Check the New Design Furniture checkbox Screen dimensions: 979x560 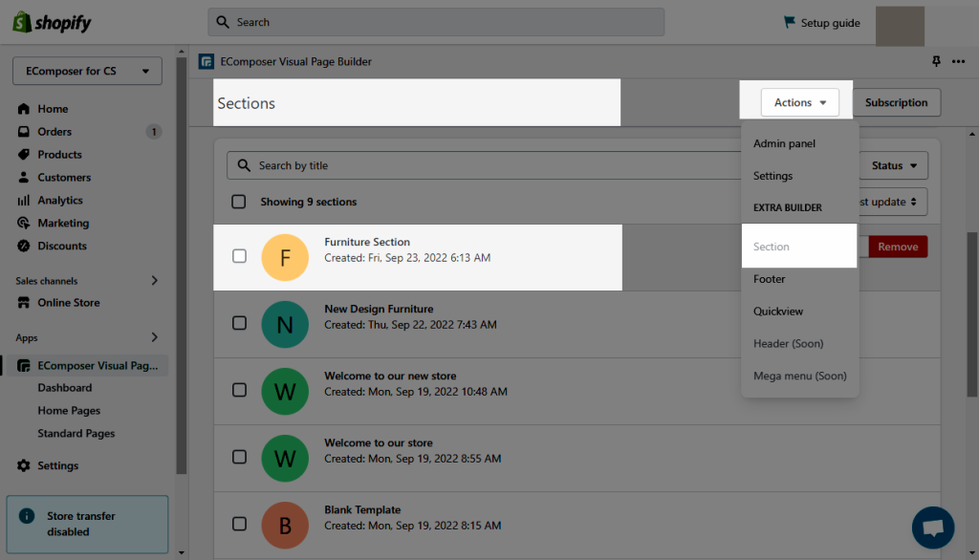tap(239, 323)
